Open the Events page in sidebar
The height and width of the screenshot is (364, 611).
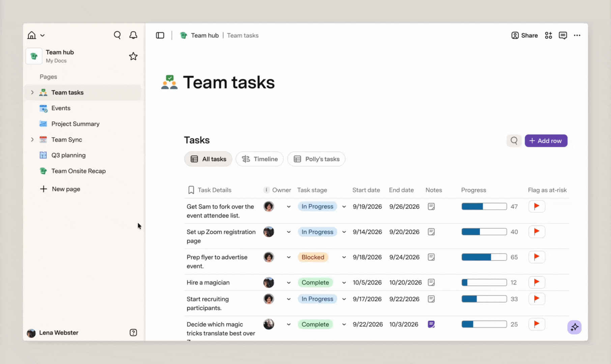click(83, 108)
